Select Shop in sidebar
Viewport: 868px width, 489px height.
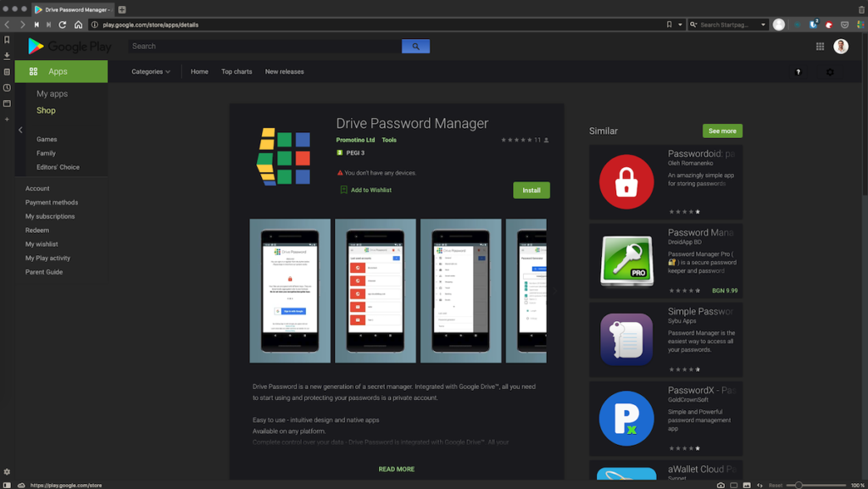pyautogui.click(x=46, y=111)
